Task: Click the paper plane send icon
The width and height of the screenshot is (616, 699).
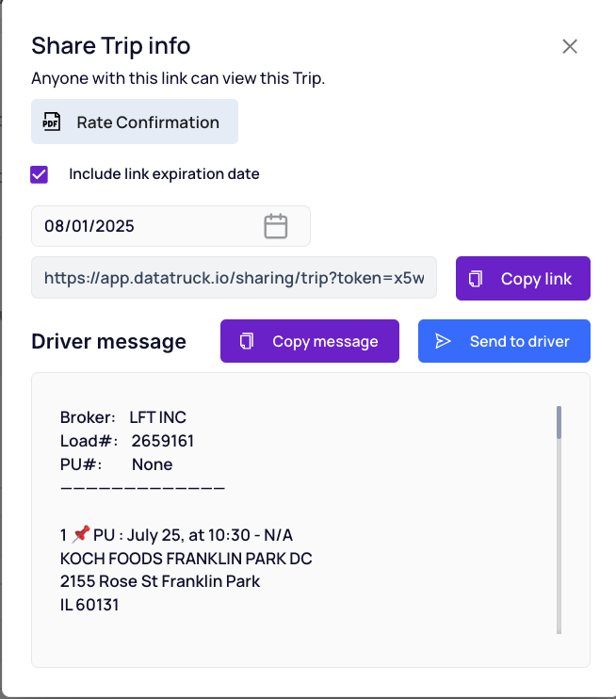Action: pyautogui.click(x=443, y=341)
